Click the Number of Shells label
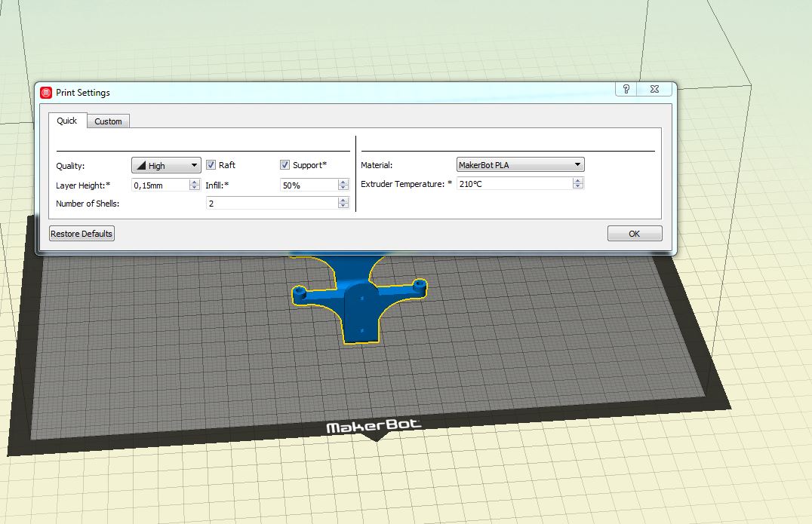Screen dimensions: 812x524 pos(88,204)
